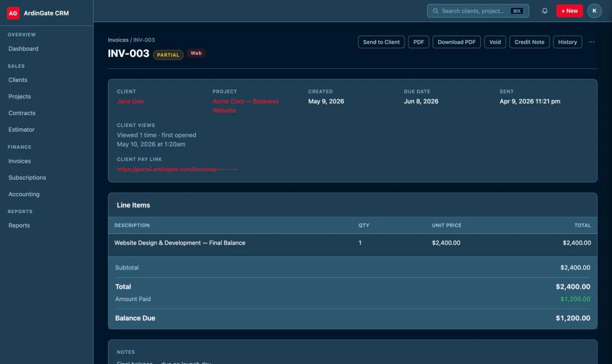Click Download PDF button
The width and height of the screenshot is (612, 364).
(x=456, y=42)
